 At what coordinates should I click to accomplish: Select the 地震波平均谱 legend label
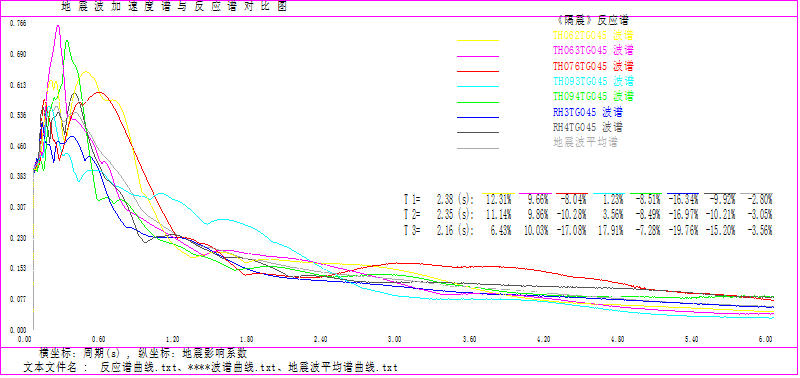coord(585,142)
